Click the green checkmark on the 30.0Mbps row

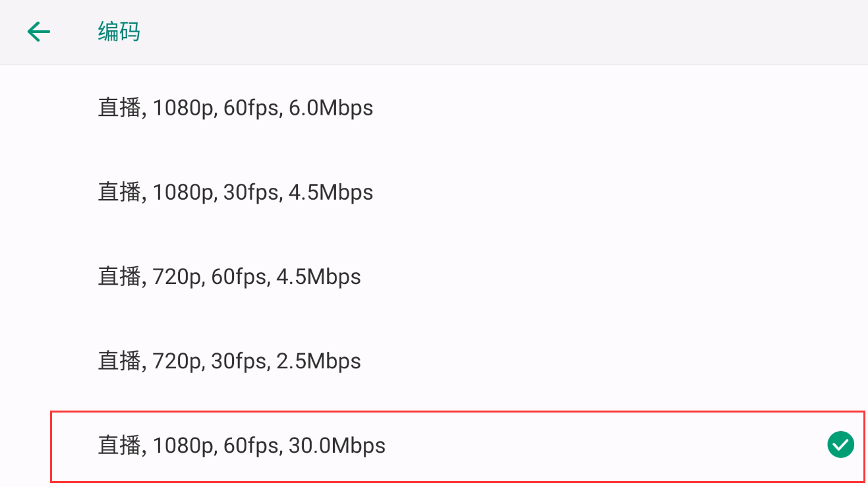pos(840,445)
